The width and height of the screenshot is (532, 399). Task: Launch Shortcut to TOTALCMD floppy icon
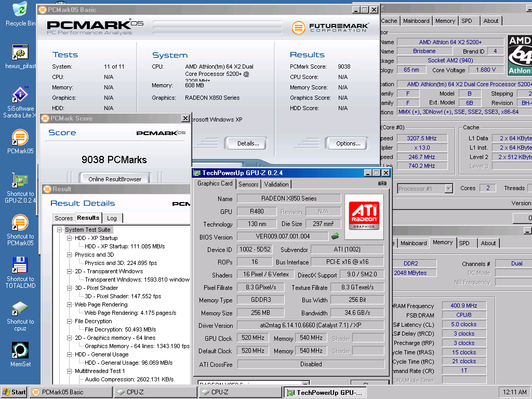tap(20, 265)
